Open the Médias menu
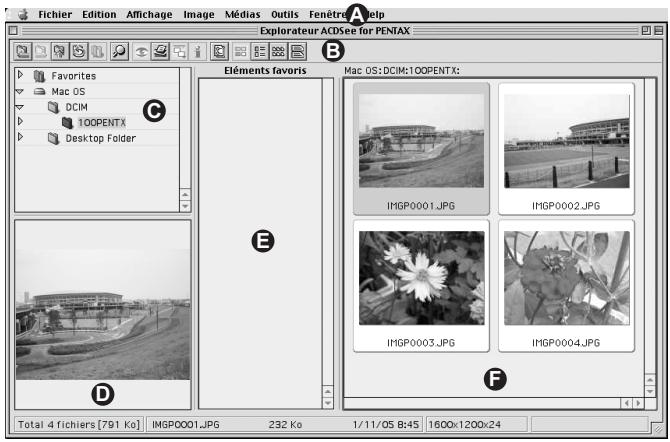Image resolution: width=670 pixels, height=442 pixels. pos(243,15)
